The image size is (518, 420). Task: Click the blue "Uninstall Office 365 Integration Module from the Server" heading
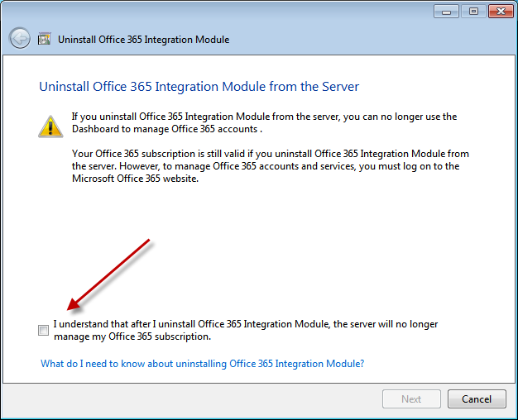[x=199, y=86]
